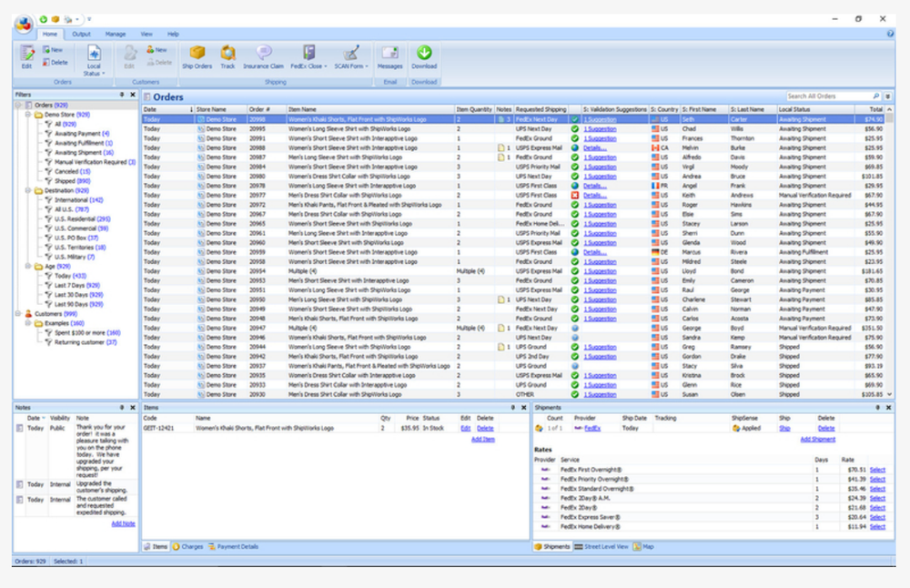Image resolution: width=910 pixels, height=588 pixels.
Task: Select the FedEx Home Delivery rate
Action: tap(877, 527)
